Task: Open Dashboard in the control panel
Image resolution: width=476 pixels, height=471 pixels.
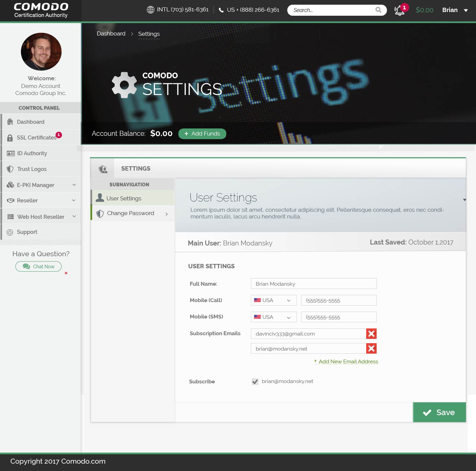Action: coord(41,122)
